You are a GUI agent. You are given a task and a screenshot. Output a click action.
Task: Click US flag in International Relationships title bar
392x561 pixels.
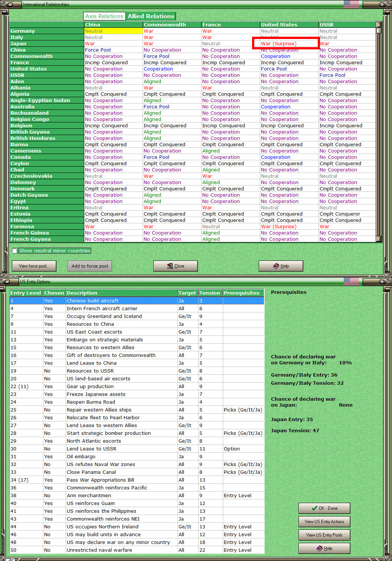click(351, 4)
